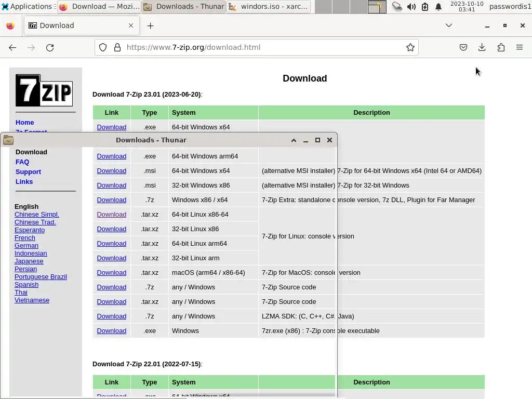Switch language to French
This screenshot has width=532, height=399.
point(25,238)
